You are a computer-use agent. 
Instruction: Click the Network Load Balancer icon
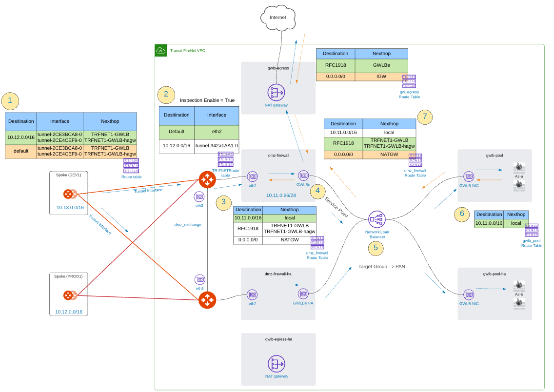[x=377, y=219]
